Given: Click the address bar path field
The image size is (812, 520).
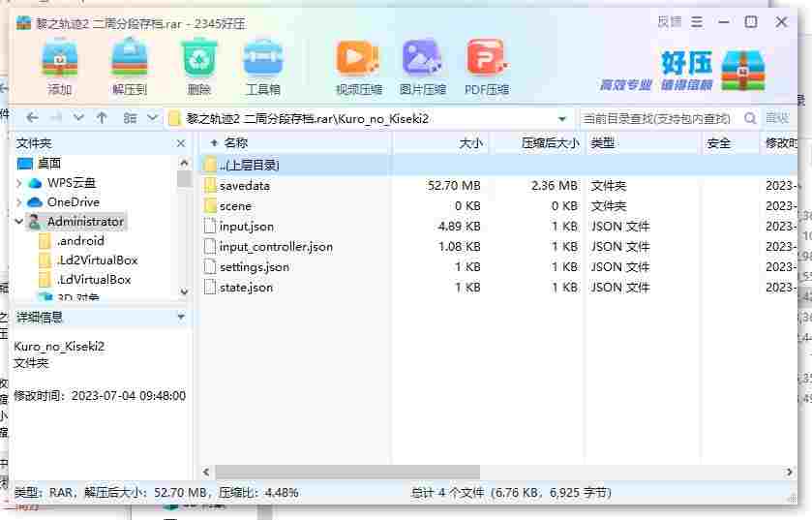Looking at the screenshot, I should 363,119.
